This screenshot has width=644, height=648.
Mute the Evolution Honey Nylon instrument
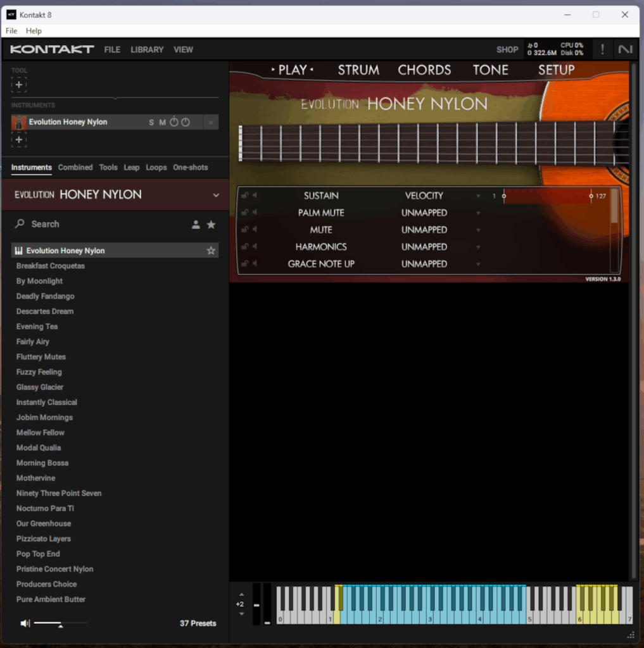[163, 122]
